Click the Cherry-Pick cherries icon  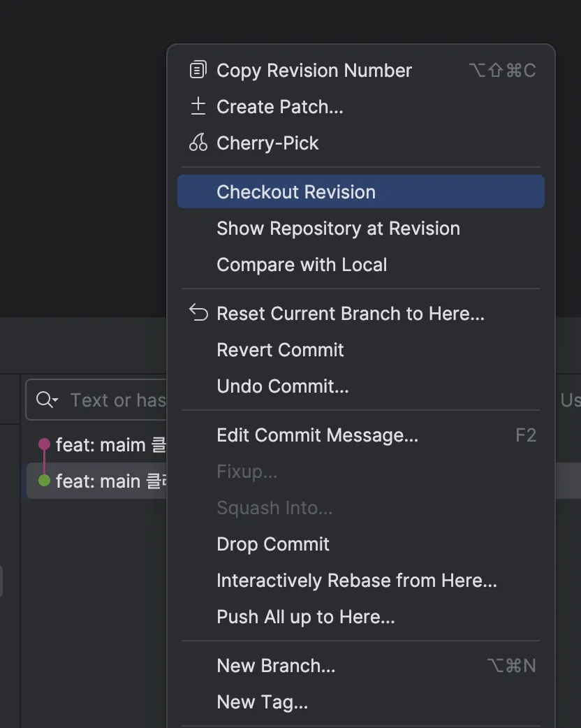198,143
